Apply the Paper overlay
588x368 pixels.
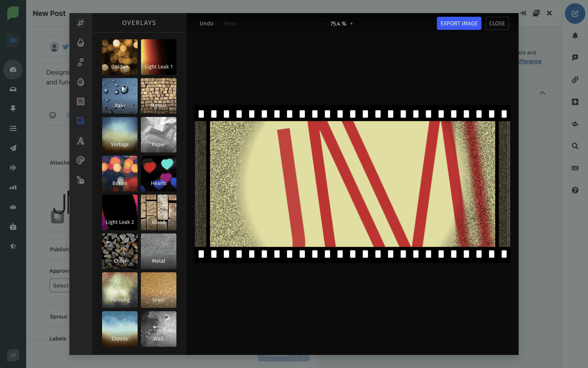point(159,135)
